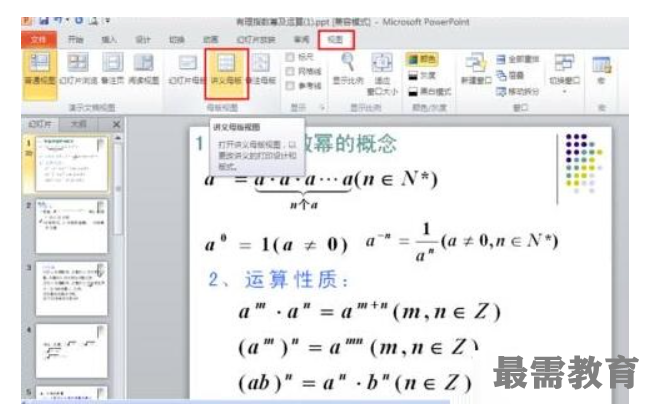Open the Zoom dialog (显示比例)
This screenshot has width=645, height=412.
[x=348, y=69]
